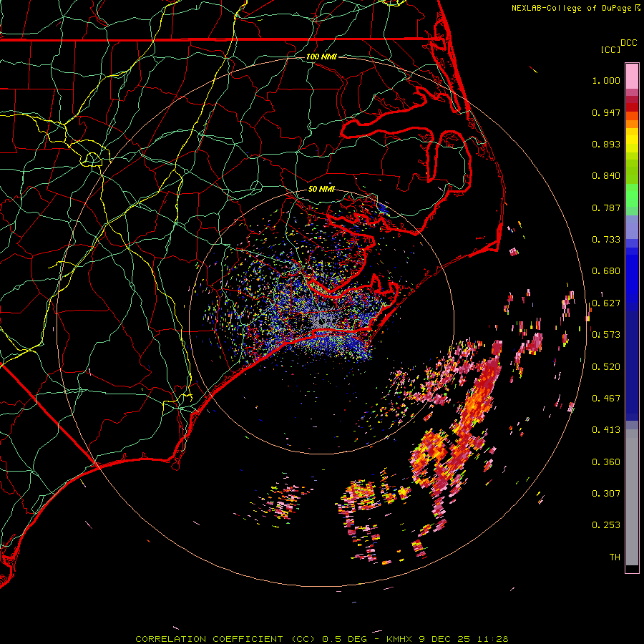Click the 0.733 color scale value
The height and width of the screenshot is (644, 644).
[x=606, y=240]
